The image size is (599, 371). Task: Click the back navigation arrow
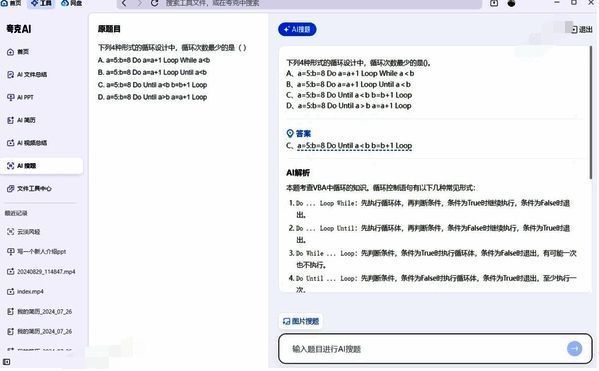[x=124, y=3]
